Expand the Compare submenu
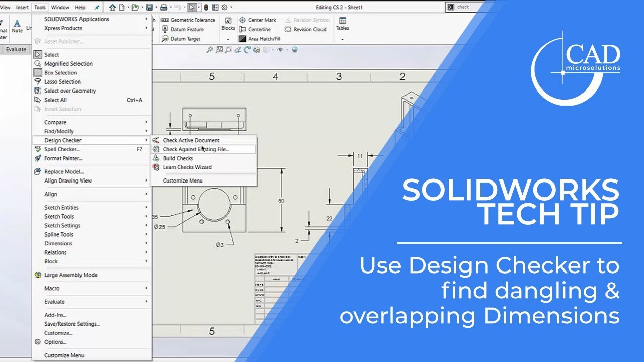Image resolution: width=644 pixels, height=362 pixels. coord(92,122)
